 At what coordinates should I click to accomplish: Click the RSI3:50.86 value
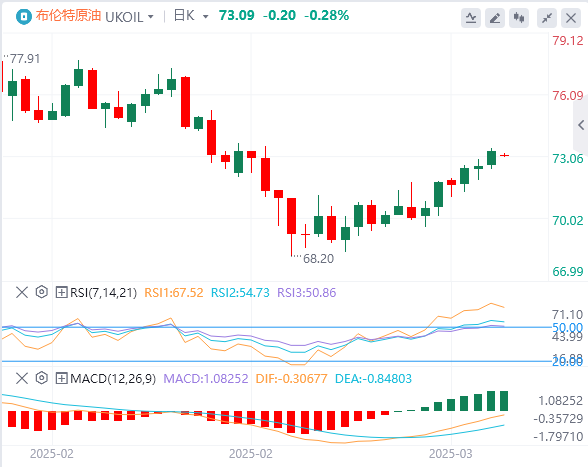tap(307, 293)
